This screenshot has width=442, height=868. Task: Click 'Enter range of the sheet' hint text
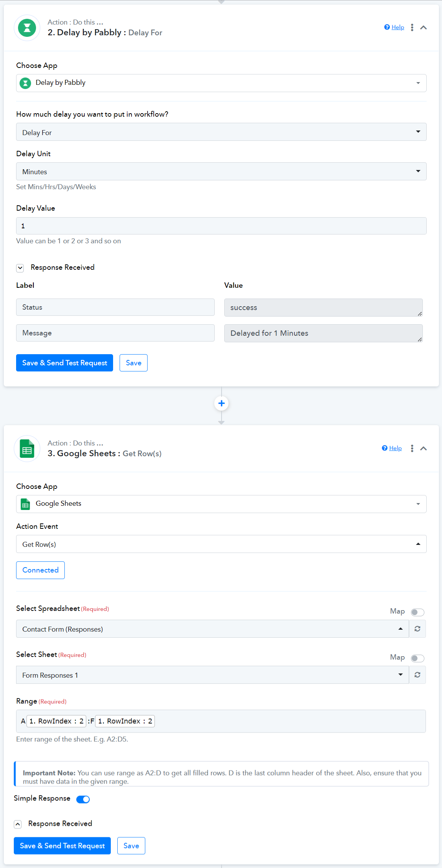point(72,739)
